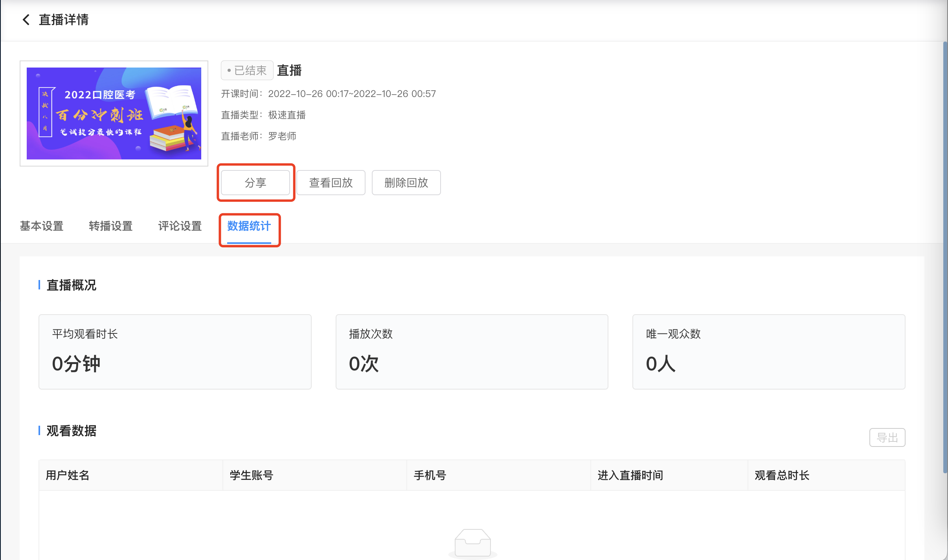Switch to the 转播设置 tab
This screenshot has height=560, width=948.
(x=111, y=226)
